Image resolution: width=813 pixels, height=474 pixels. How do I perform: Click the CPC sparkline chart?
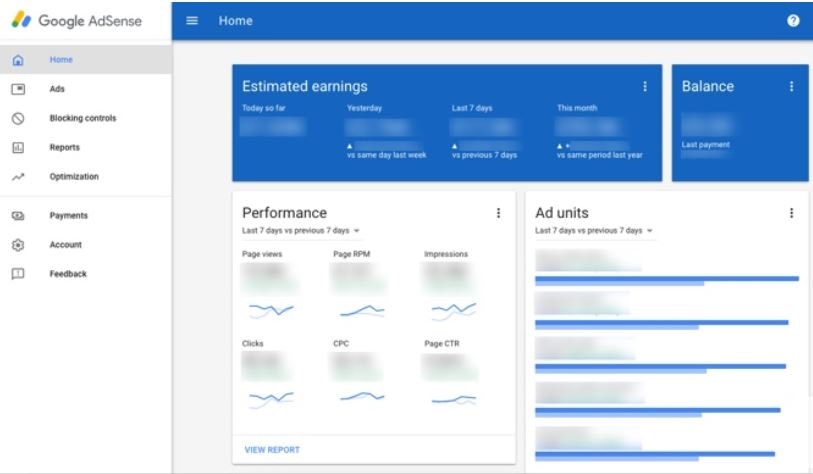tap(362, 397)
